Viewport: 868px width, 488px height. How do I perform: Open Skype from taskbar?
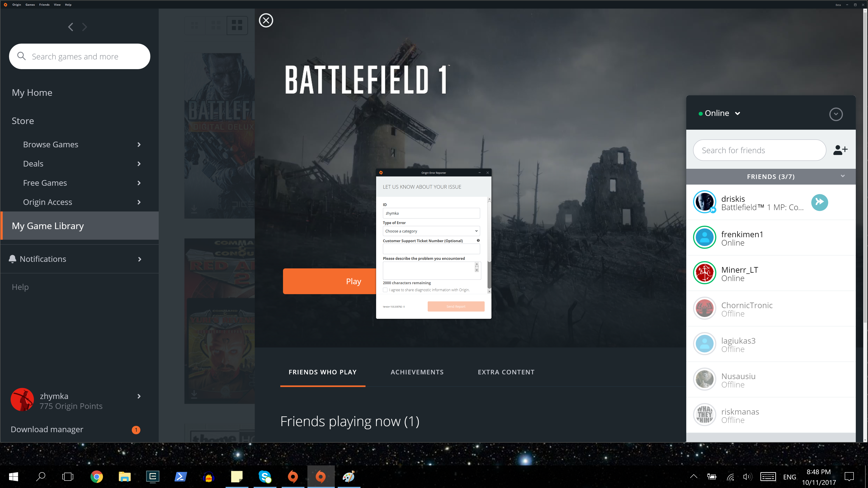(265, 476)
